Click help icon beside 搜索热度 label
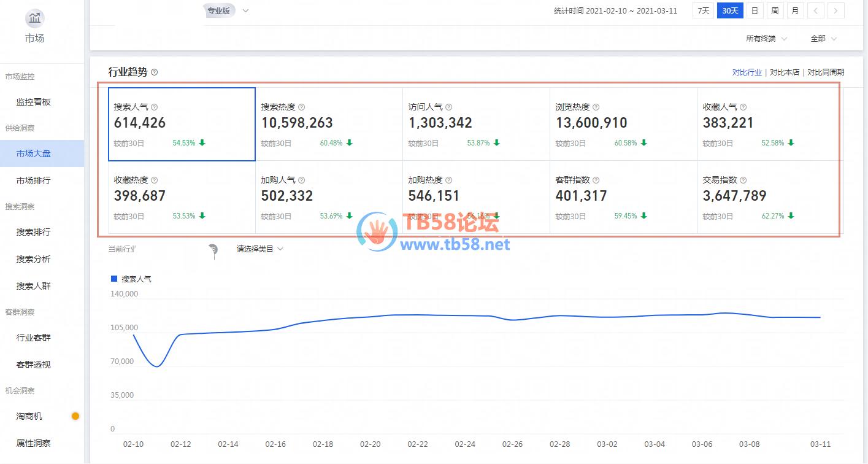The image size is (868, 464). tap(301, 107)
